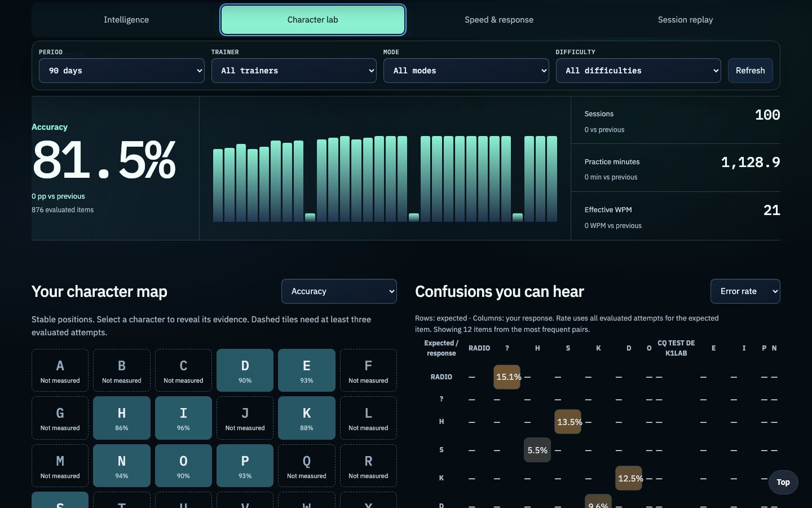812x508 pixels.
Task: Click the RADIO row label in confusions
Action: pyautogui.click(x=442, y=377)
